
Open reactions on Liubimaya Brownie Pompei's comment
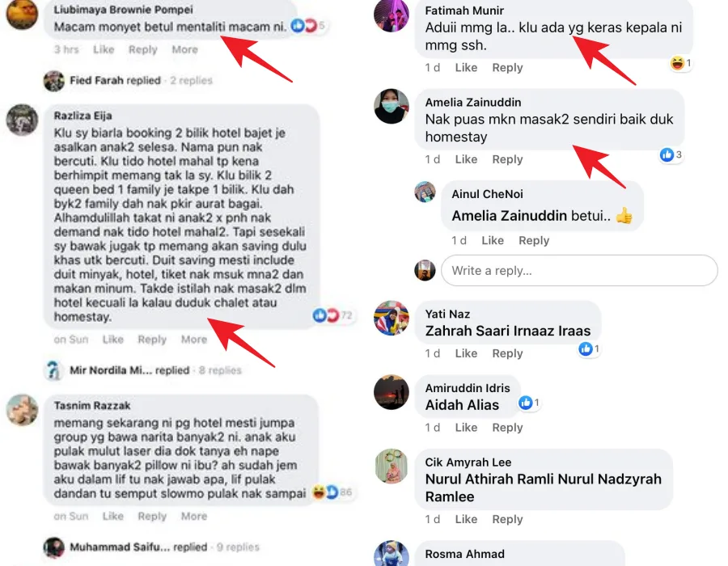click(x=307, y=26)
